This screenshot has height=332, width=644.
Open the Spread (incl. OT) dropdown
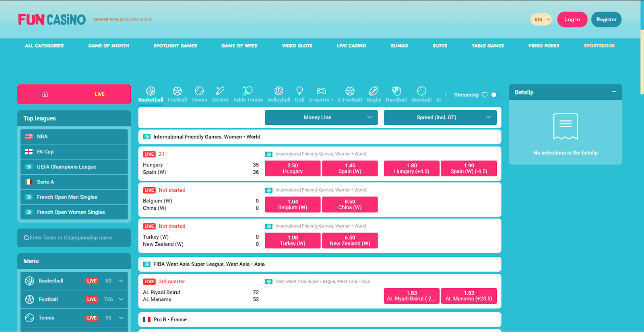click(x=440, y=118)
